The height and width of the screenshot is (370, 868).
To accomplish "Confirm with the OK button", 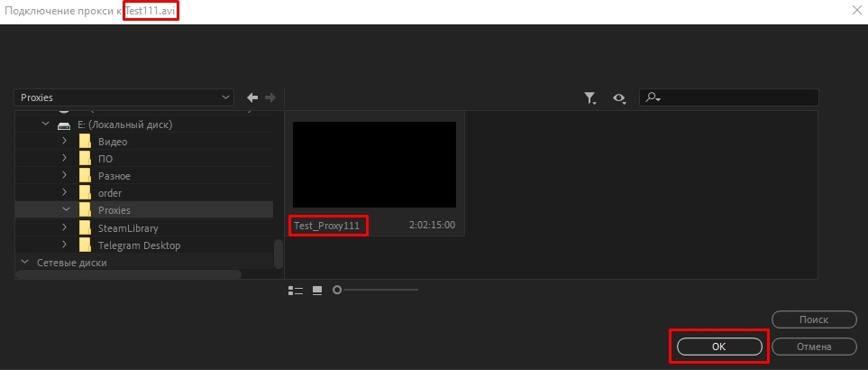I will coord(718,347).
